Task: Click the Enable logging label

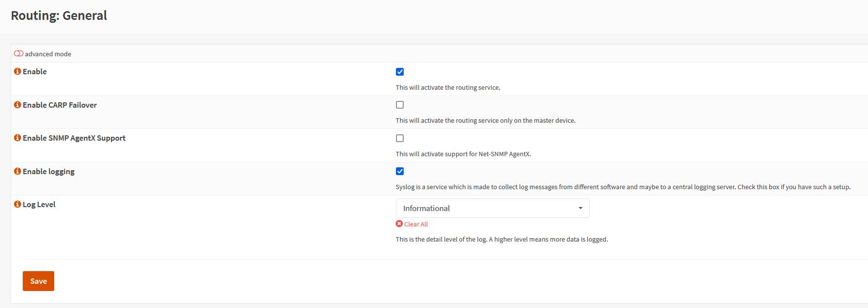Action: click(x=48, y=172)
